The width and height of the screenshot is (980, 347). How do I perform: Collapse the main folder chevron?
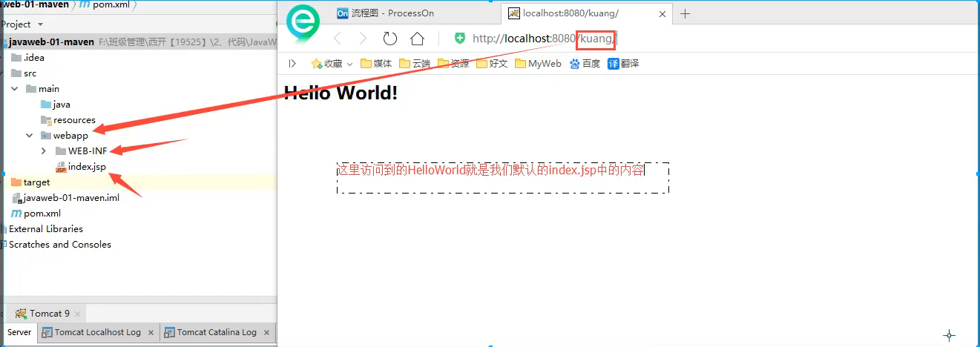(14, 89)
